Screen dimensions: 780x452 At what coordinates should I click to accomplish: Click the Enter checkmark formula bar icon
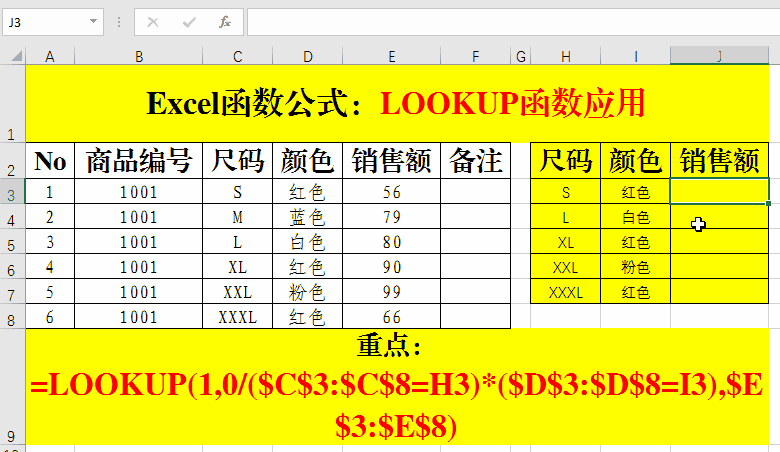189,22
